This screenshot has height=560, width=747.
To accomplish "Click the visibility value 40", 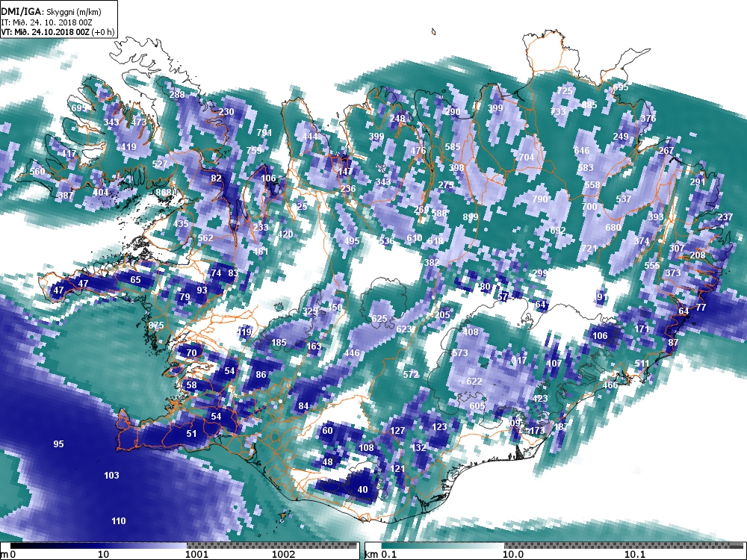I will [362, 490].
